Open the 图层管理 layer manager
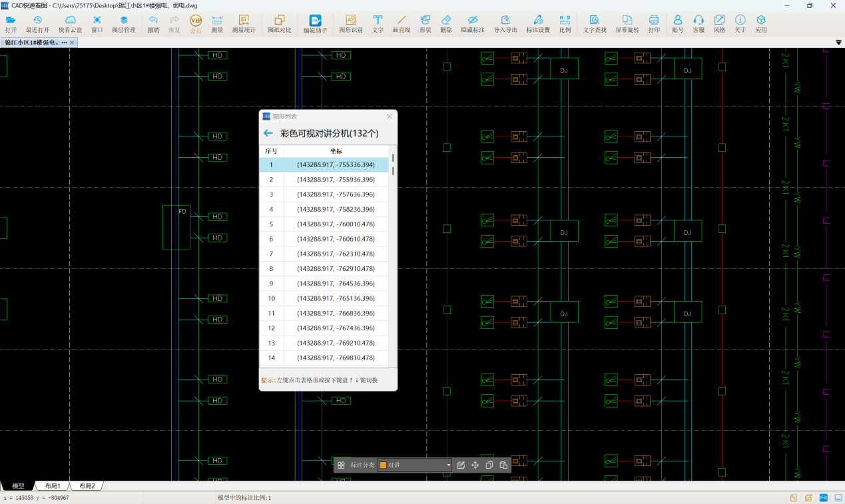 123,24
